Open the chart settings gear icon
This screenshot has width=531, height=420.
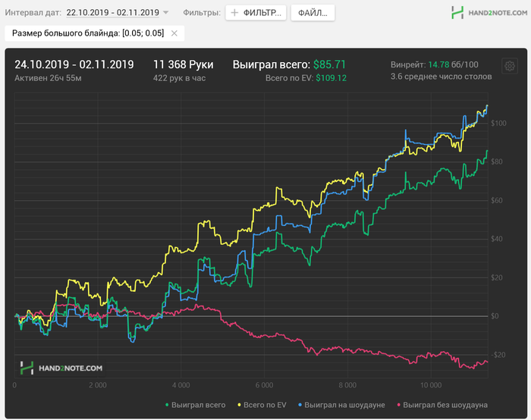(x=509, y=66)
